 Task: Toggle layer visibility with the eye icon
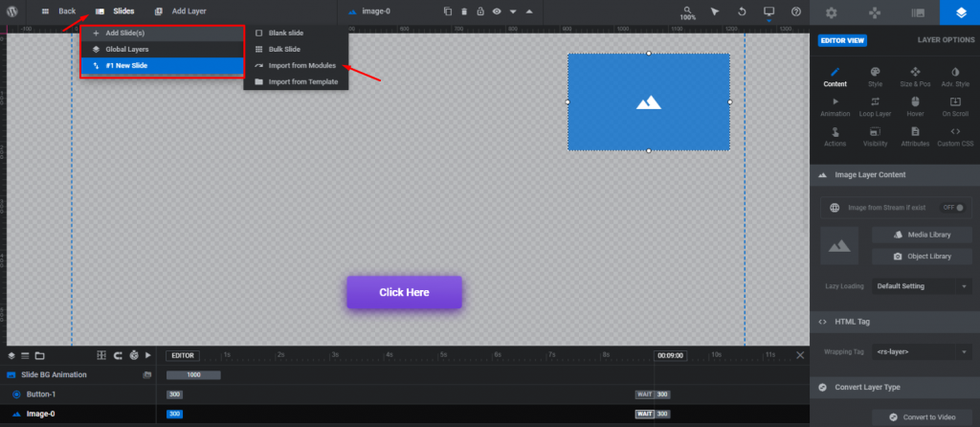[497, 11]
